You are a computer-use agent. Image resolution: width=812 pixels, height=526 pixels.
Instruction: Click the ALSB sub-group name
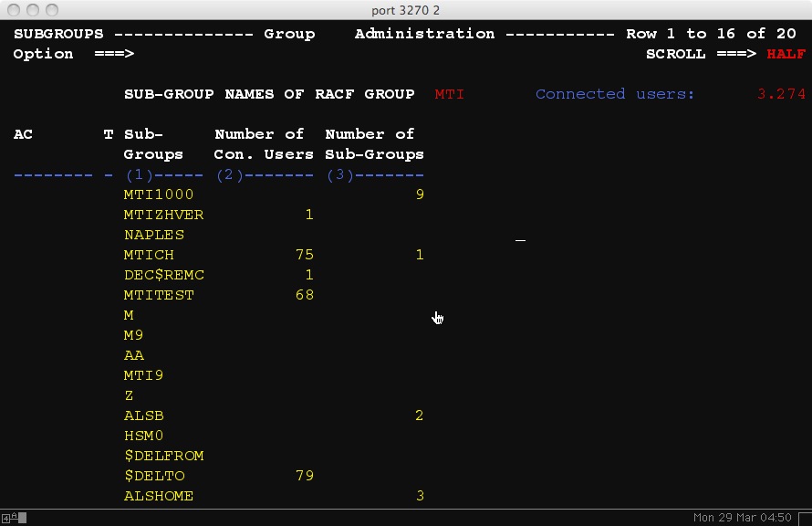(x=143, y=416)
